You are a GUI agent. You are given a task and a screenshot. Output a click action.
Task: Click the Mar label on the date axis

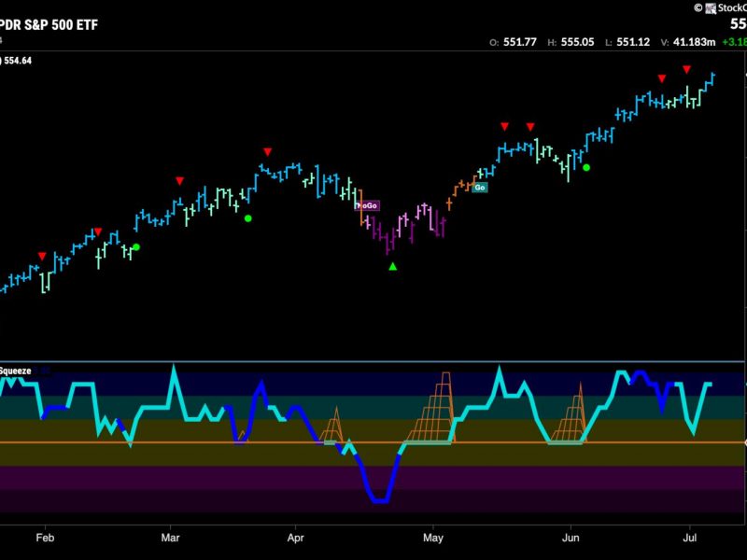(x=170, y=538)
